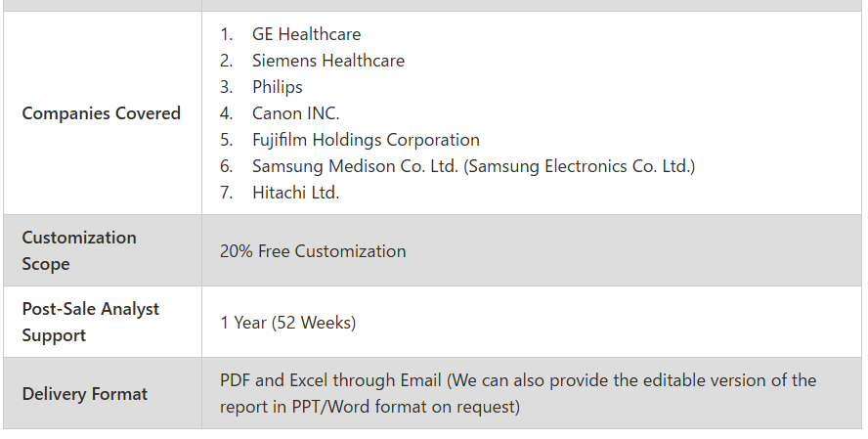Click list number 5 beside Fujifilm
This screenshot has width=868, height=439.
pos(226,140)
